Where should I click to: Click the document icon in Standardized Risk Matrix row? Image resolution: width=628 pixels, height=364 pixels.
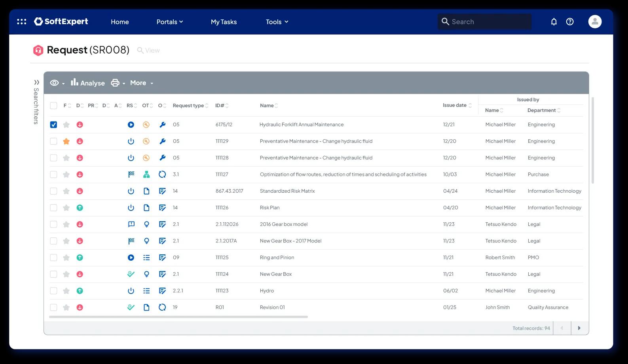point(146,191)
